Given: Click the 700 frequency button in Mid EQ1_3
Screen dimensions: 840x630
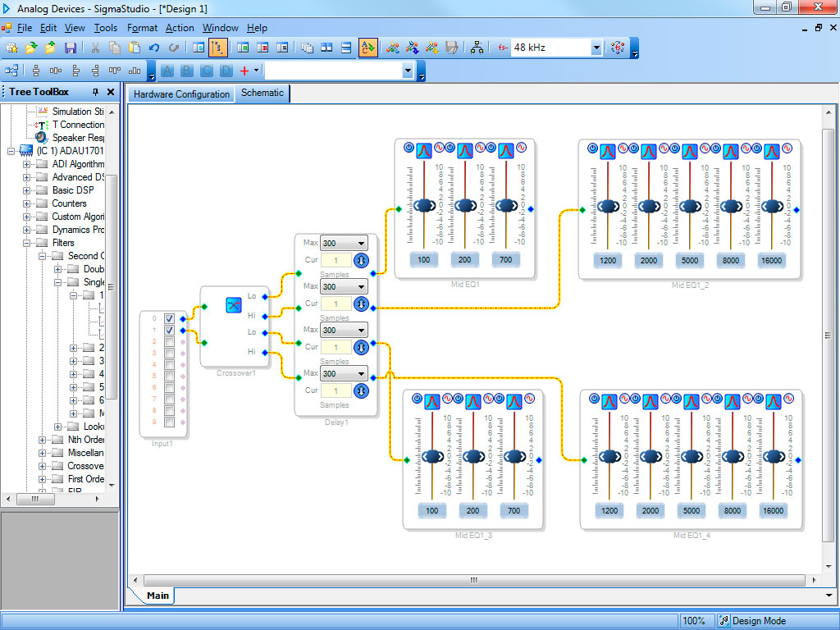Looking at the screenshot, I should tap(514, 510).
